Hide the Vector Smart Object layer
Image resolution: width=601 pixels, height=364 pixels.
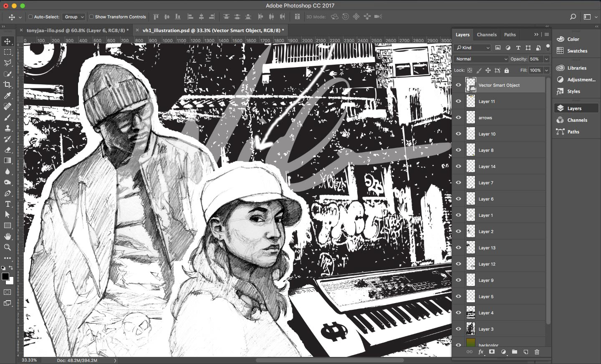(458, 85)
